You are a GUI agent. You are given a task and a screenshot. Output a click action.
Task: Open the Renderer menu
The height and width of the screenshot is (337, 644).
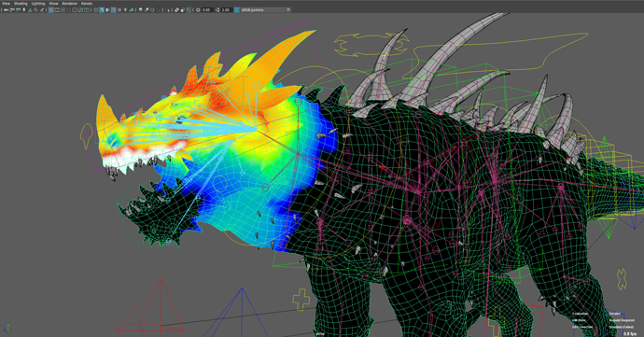[x=69, y=4]
